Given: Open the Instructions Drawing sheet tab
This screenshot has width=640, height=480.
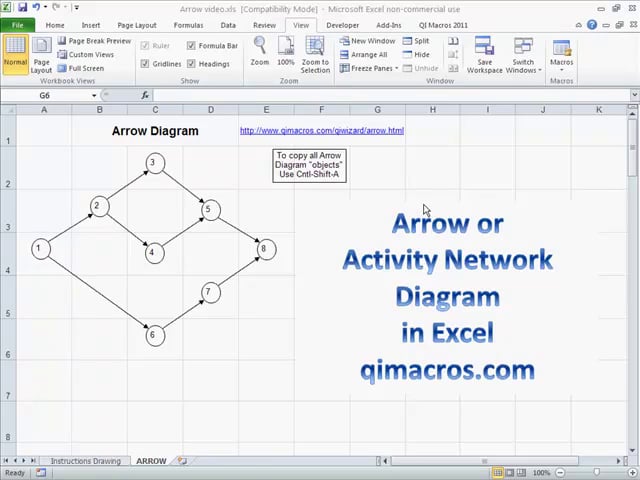Looking at the screenshot, I should [x=85, y=461].
